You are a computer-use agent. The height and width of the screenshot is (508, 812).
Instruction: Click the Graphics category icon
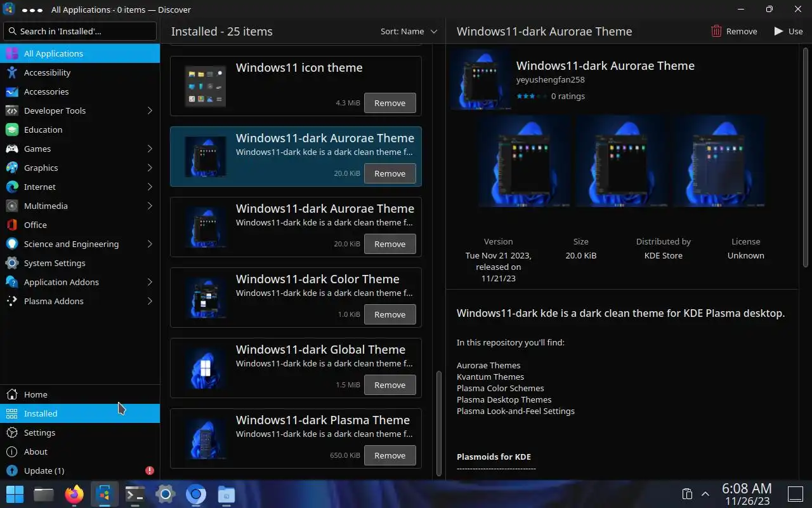(11, 168)
